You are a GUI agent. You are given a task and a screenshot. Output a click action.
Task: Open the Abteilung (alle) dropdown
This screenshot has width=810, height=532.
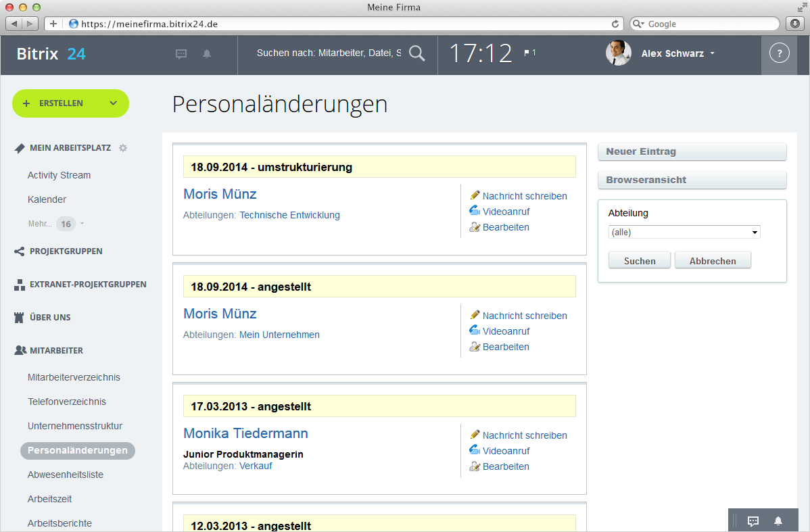point(684,232)
